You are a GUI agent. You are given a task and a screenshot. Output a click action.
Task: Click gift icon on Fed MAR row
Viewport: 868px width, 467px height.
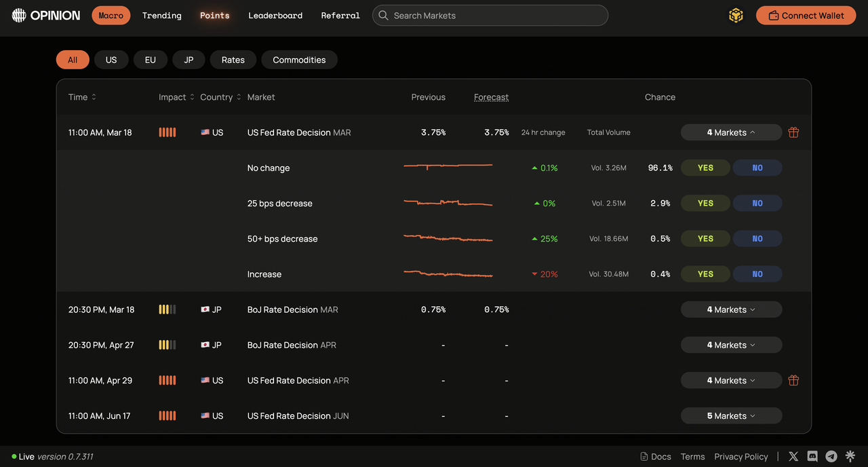(x=793, y=132)
